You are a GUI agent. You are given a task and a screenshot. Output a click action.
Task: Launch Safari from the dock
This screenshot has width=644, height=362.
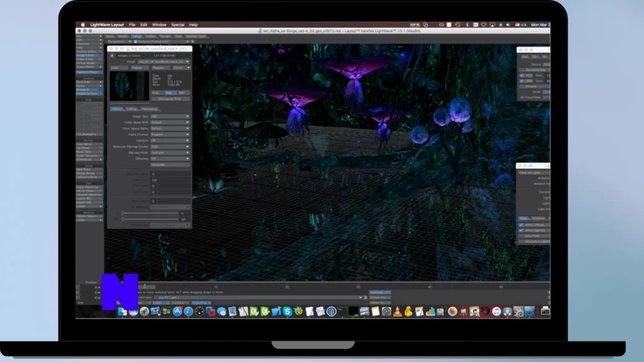pyautogui.click(x=189, y=312)
